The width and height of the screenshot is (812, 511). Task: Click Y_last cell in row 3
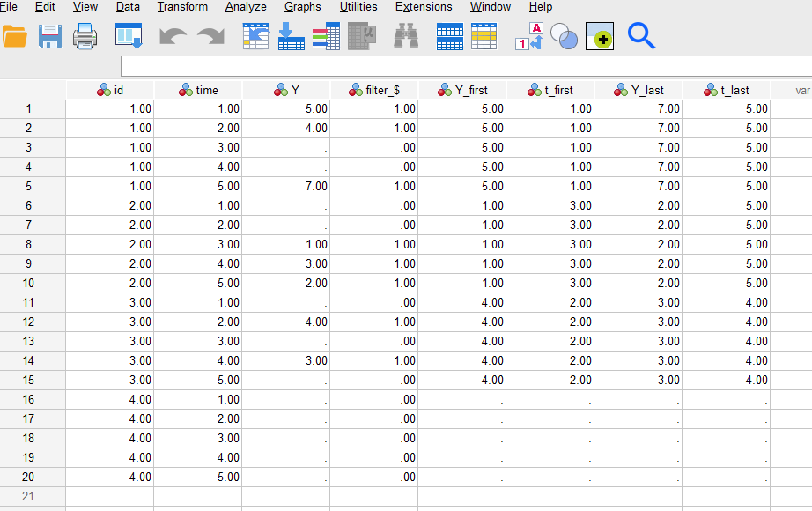pos(638,148)
